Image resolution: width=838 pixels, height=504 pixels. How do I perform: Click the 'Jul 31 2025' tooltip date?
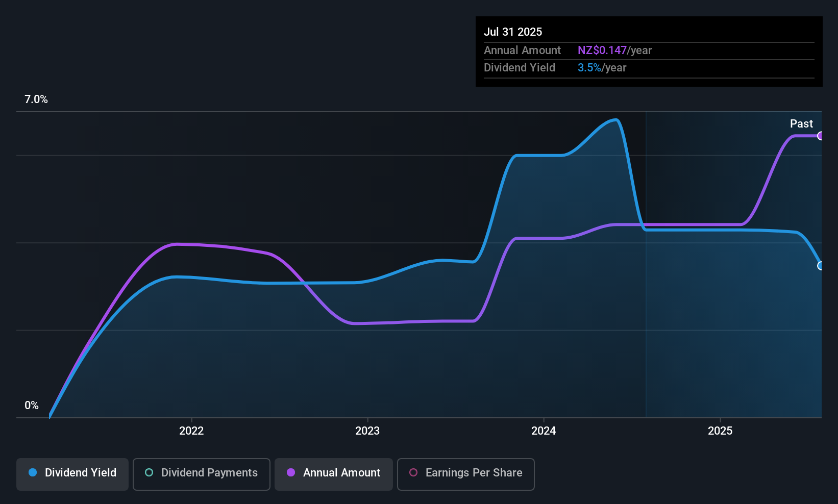point(513,32)
